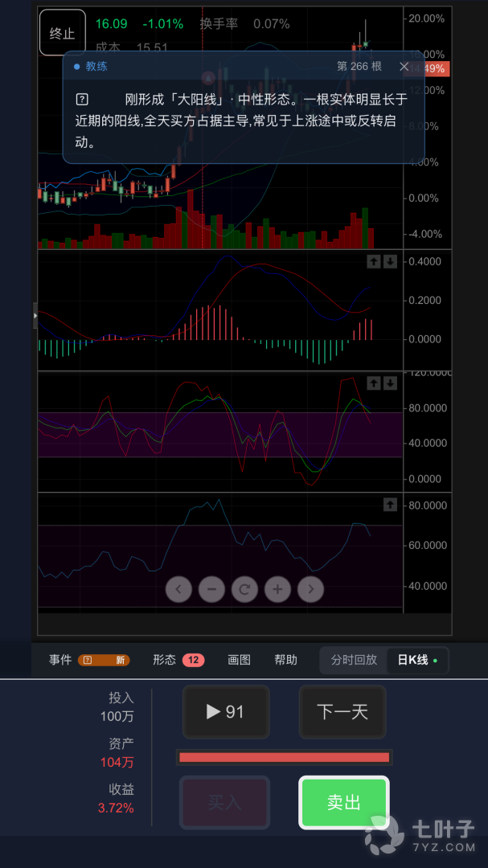Click the 收益 3.72% value
The width and height of the screenshot is (488, 868).
(116, 809)
